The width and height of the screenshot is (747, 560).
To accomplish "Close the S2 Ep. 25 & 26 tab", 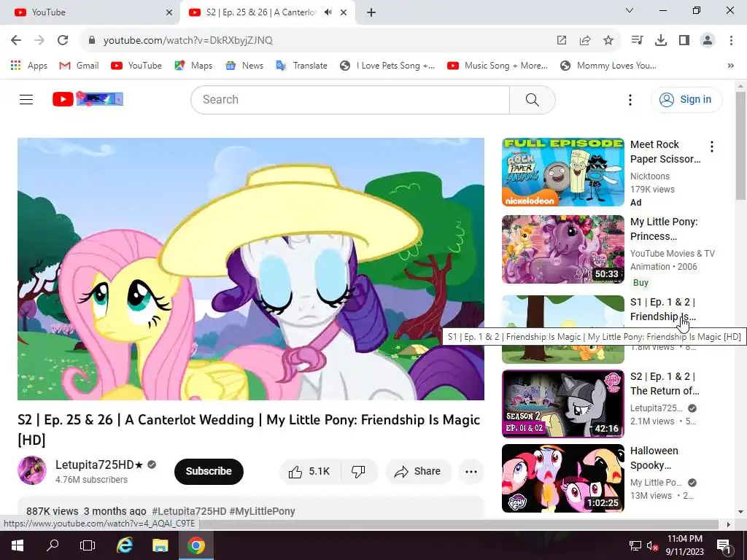I will click(344, 12).
